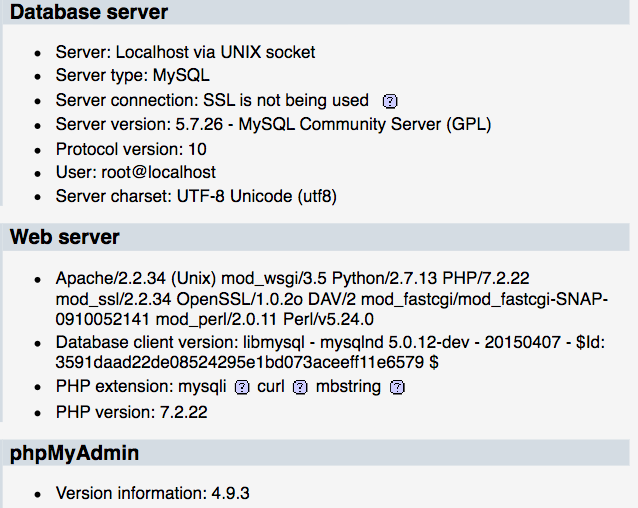
Task: Click the PHP version: 7.2.22 line
Action: tap(131, 411)
